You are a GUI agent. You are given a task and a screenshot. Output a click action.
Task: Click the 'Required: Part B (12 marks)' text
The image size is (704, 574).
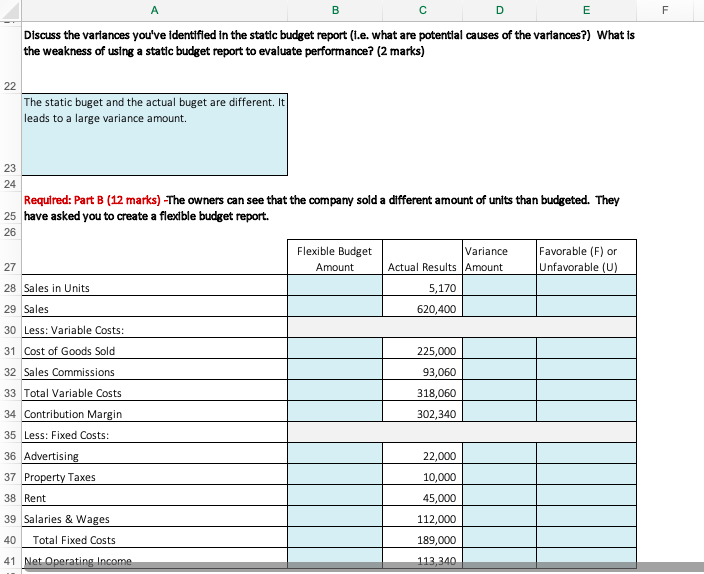[92, 200]
